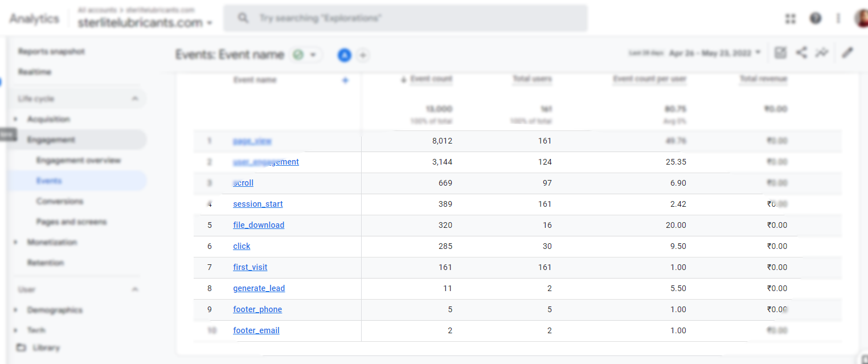This screenshot has height=364, width=868.
Task: Open Reports snapshot
Action: tap(51, 51)
